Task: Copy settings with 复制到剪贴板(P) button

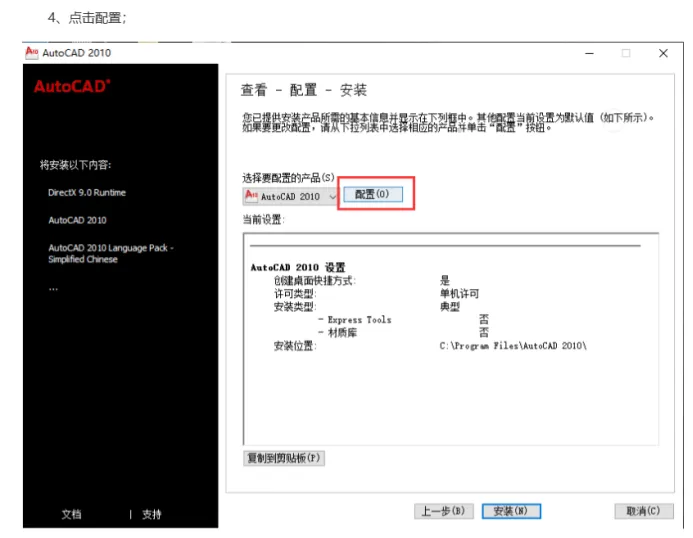Action: (x=284, y=458)
